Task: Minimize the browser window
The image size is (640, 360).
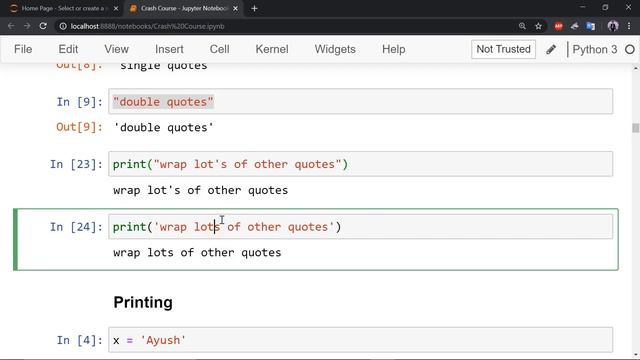Action: point(583,7)
